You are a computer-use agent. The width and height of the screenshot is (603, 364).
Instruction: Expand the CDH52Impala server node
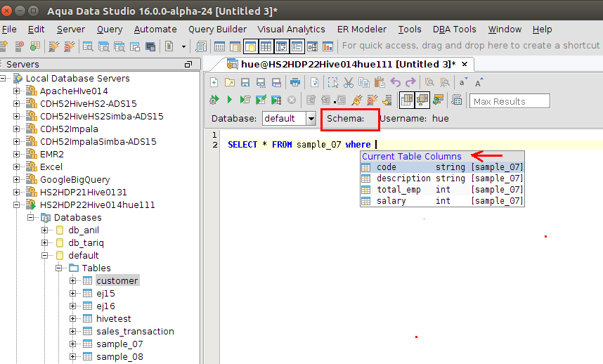point(16,129)
